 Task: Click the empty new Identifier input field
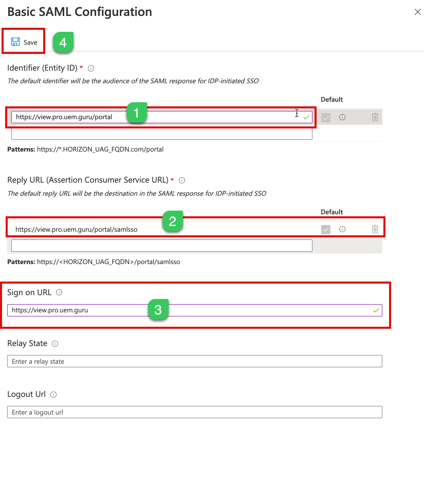pyautogui.click(x=162, y=134)
